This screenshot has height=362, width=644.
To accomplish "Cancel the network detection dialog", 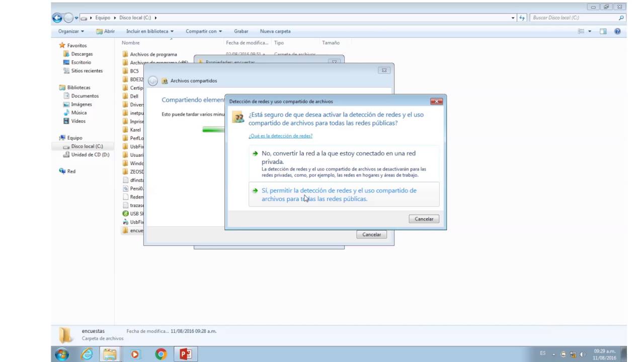I will (424, 219).
